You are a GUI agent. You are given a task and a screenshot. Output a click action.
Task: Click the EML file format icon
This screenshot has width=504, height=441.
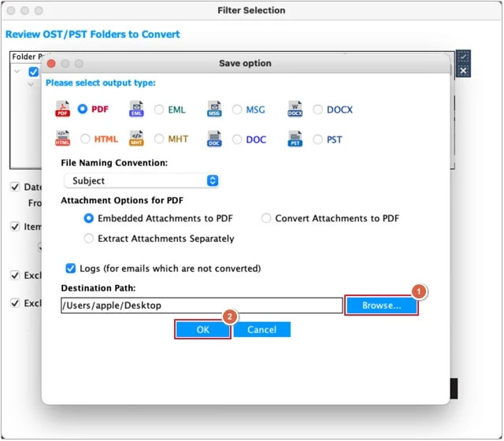136,109
